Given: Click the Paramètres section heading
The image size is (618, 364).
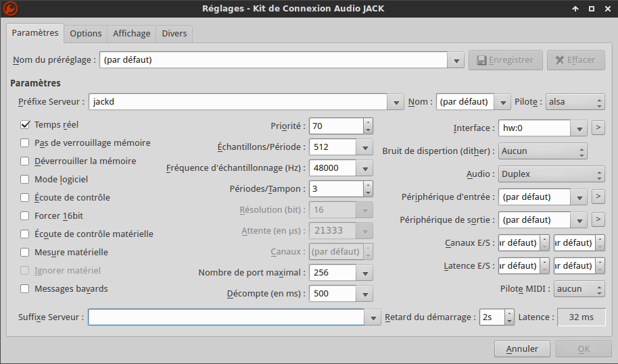Looking at the screenshot, I should pyautogui.click(x=35, y=83).
